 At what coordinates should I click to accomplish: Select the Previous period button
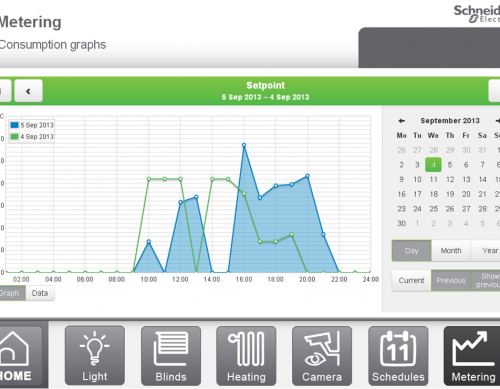coord(451,281)
